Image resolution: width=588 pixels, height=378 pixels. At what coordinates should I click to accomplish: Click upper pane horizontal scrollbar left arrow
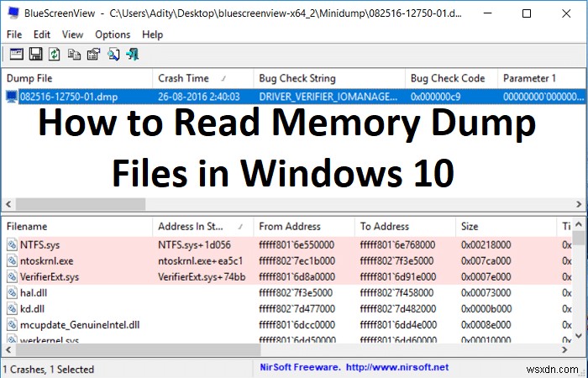(8, 204)
